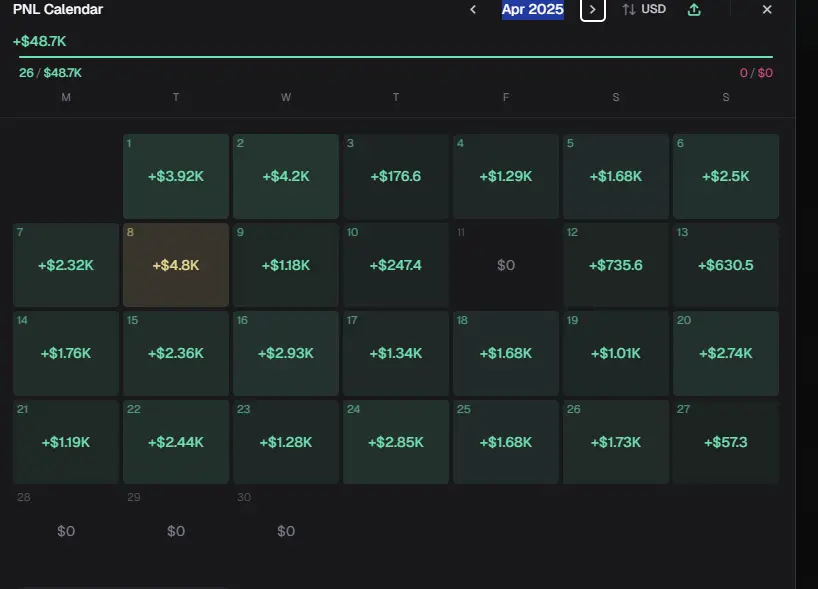818x589 pixels.
Task: Click day 17 cell with +$1.34K
Action: click(396, 353)
